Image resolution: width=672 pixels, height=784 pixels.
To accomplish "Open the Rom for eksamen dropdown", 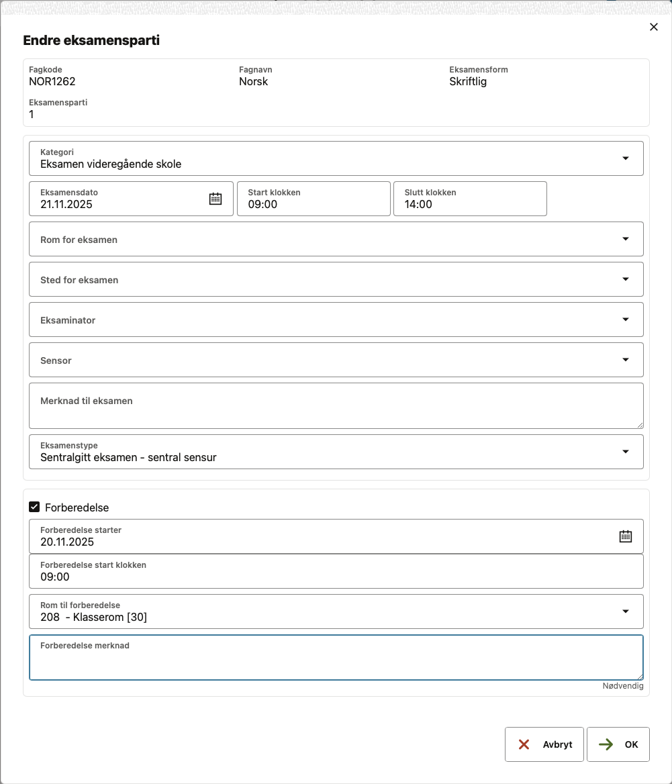I will pyautogui.click(x=625, y=239).
